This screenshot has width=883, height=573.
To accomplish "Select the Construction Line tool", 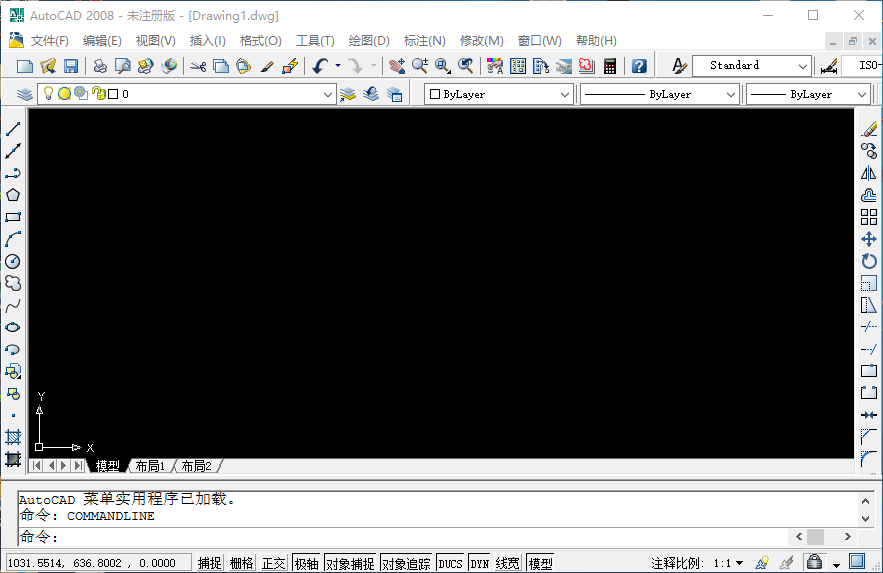I will (13, 151).
